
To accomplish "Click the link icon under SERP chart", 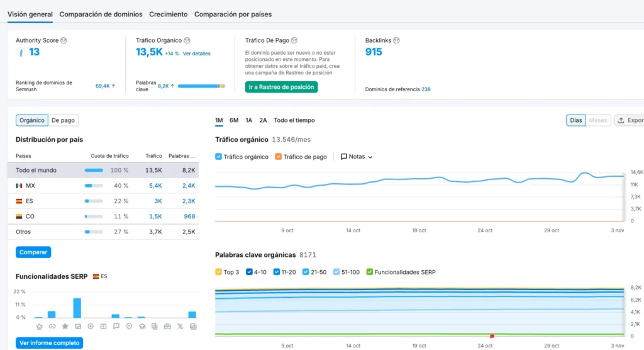I will [x=52, y=326].
